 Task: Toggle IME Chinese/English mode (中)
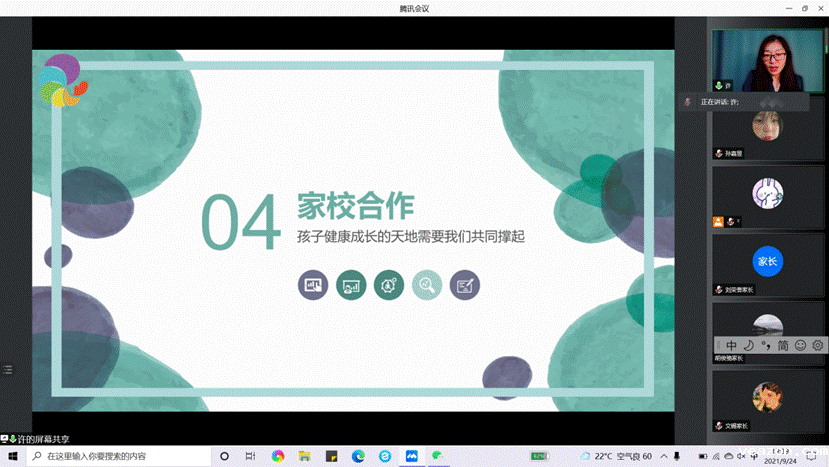tap(732, 345)
